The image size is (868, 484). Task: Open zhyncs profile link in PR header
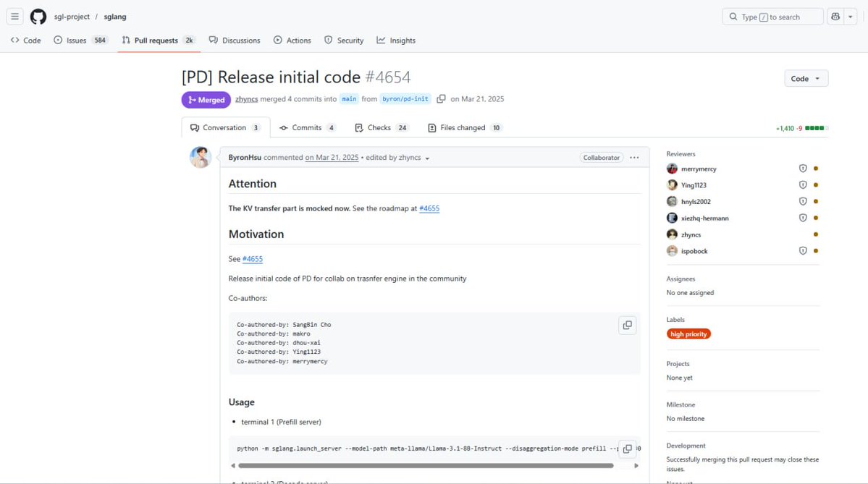[x=246, y=99]
